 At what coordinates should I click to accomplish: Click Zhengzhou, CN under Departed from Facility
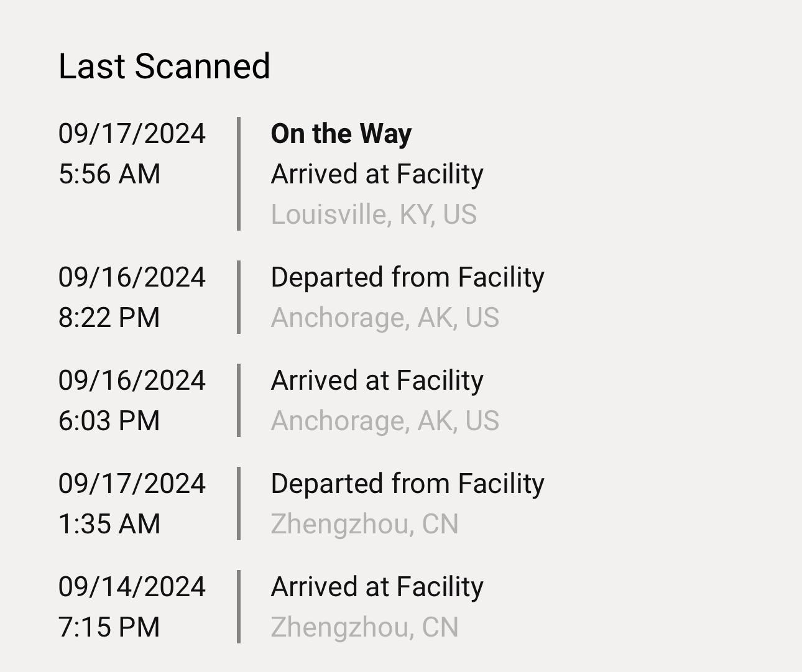pyautogui.click(x=364, y=524)
